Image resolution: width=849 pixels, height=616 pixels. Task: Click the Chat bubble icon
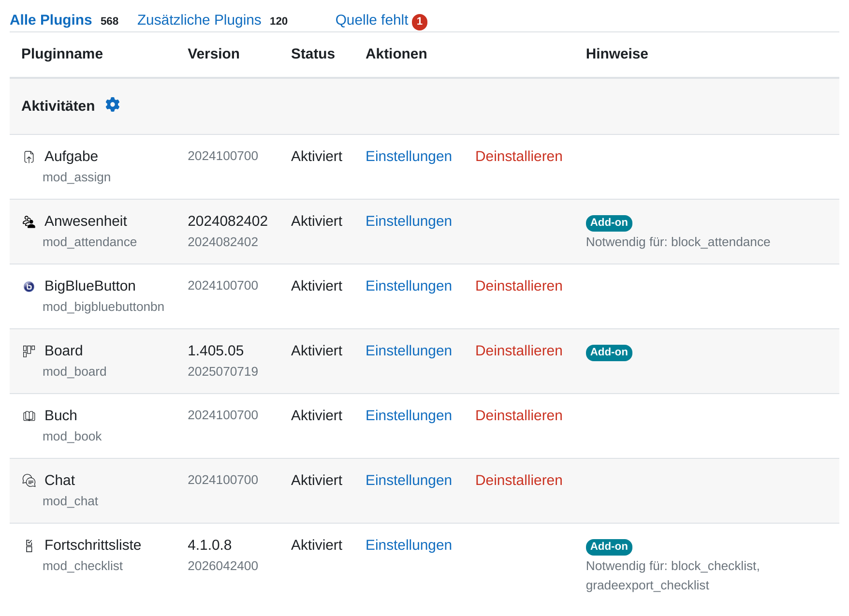coord(29,481)
